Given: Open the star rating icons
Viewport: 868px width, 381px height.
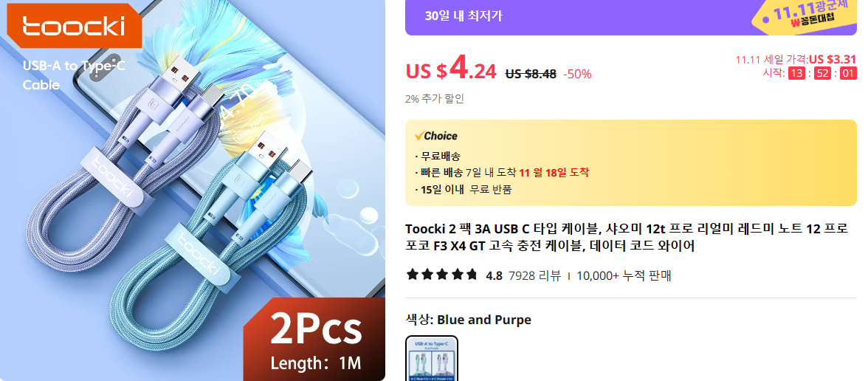Looking at the screenshot, I should 441,275.
